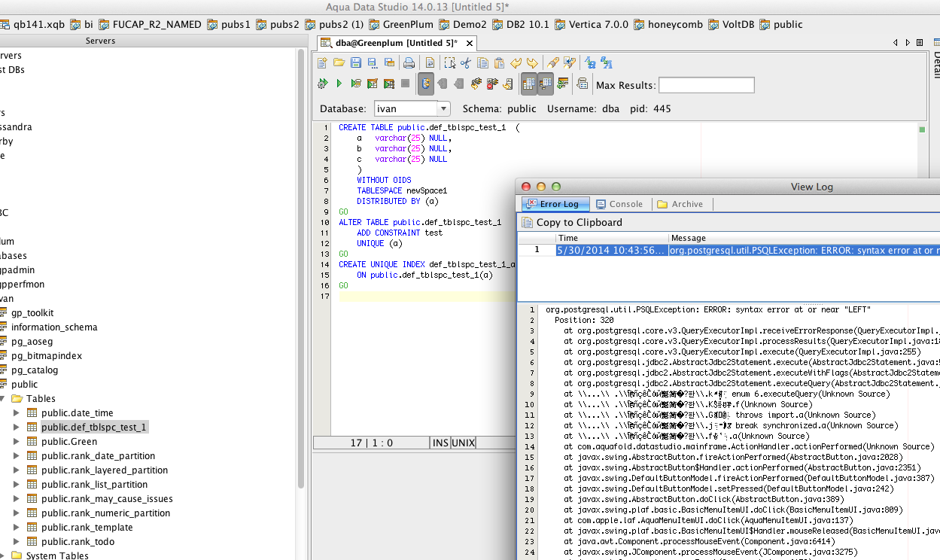Expand the public.rank_date_partition node
This screenshot has height=560, width=940.
(17, 455)
